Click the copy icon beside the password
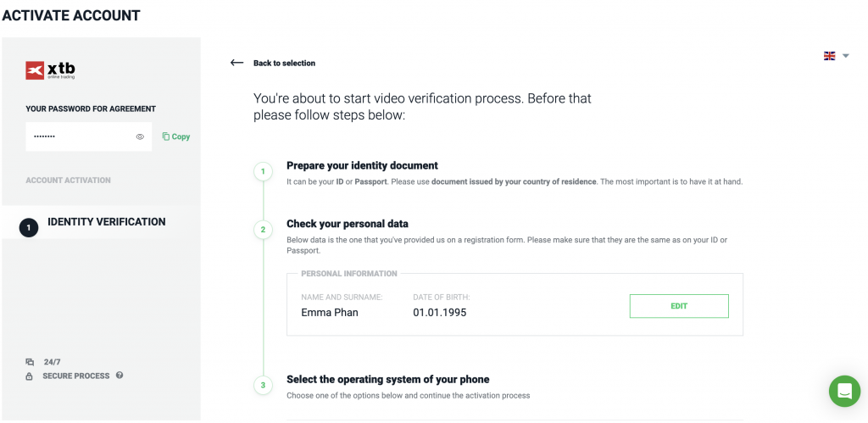 (x=166, y=136)
